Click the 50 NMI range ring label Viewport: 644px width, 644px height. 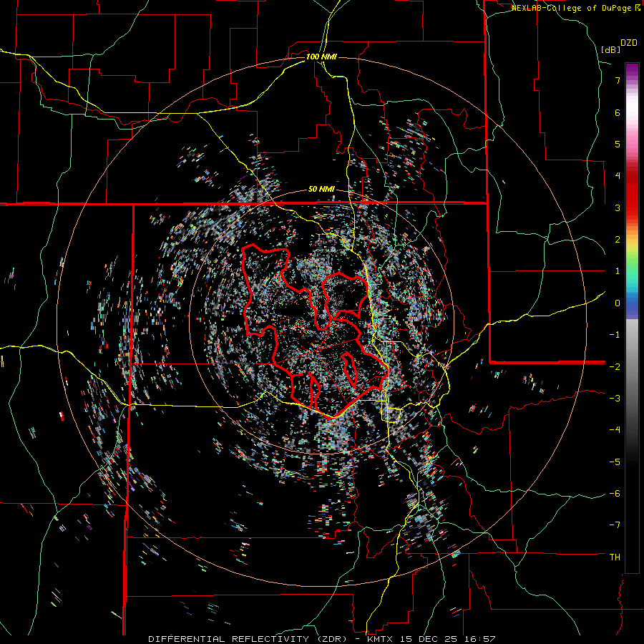point(321,190)
